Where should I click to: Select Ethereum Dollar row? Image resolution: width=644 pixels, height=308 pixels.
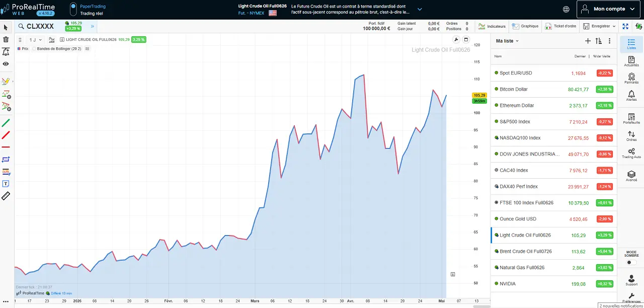553,105
